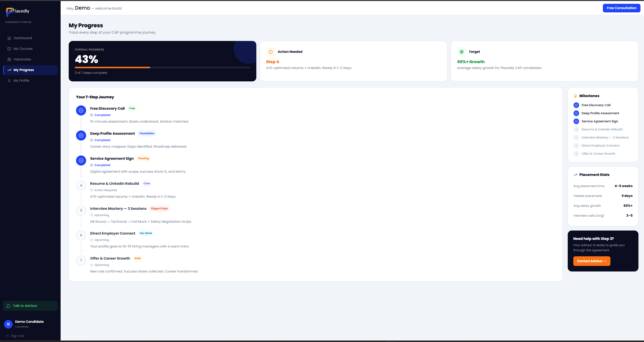Click the Free Consultation button
This screenshot has height=342, width=644.
click(622, 8)
